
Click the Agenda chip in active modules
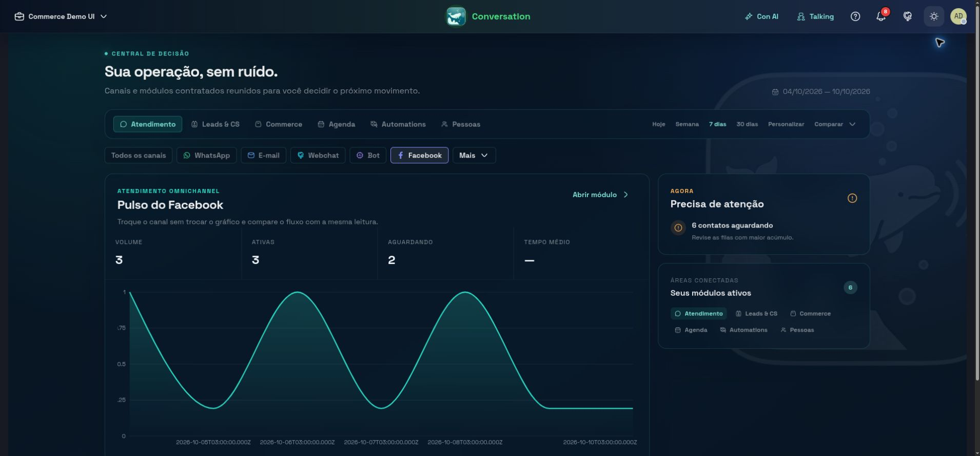click(691, 330)
